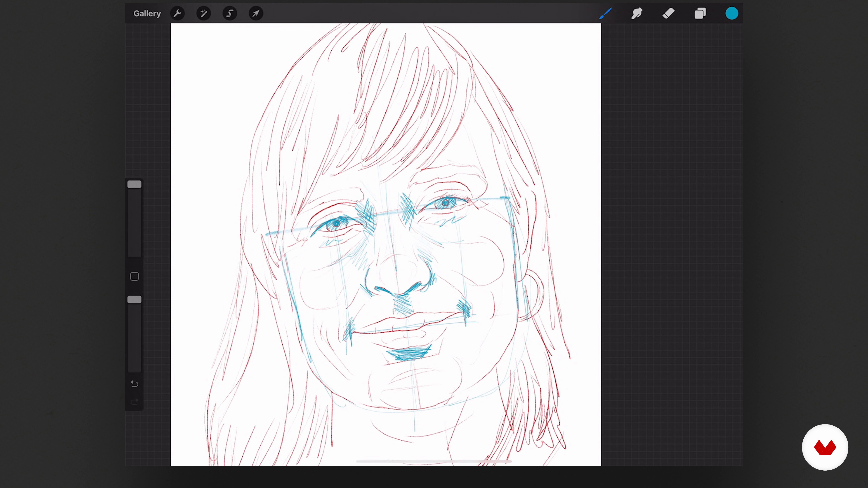Tap the portrait sketch canvas
The width and height of the screenshot is (868, 488).
point(386,244)
